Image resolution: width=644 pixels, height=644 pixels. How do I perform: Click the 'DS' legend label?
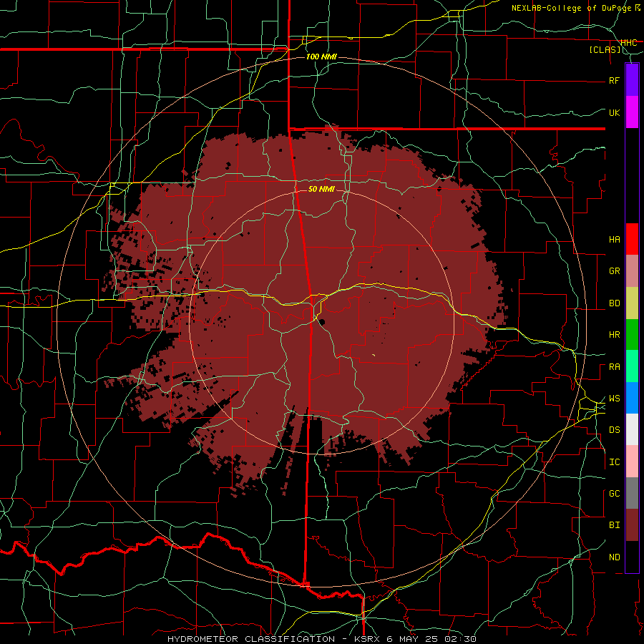click(x=615, y=430)
